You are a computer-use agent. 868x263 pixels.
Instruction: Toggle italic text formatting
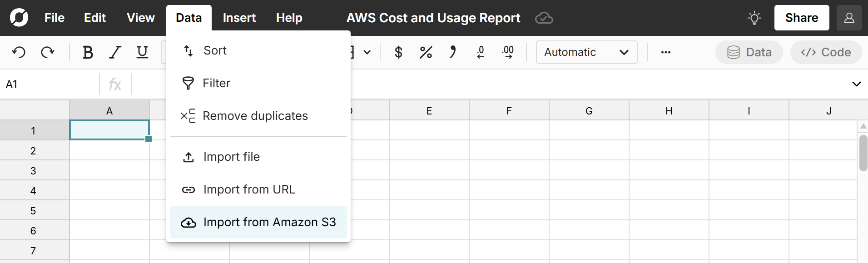[x=115, y=52]
